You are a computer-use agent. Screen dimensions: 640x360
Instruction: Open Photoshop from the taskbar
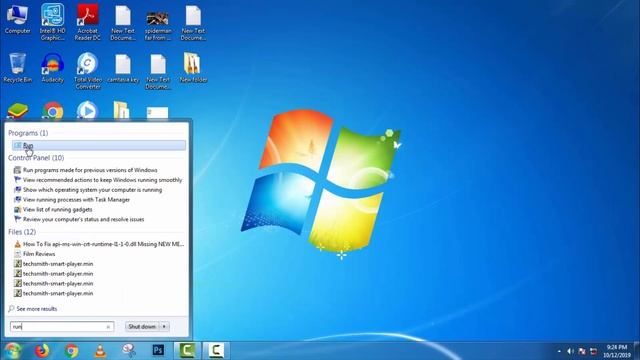click(x=158, y=351)
